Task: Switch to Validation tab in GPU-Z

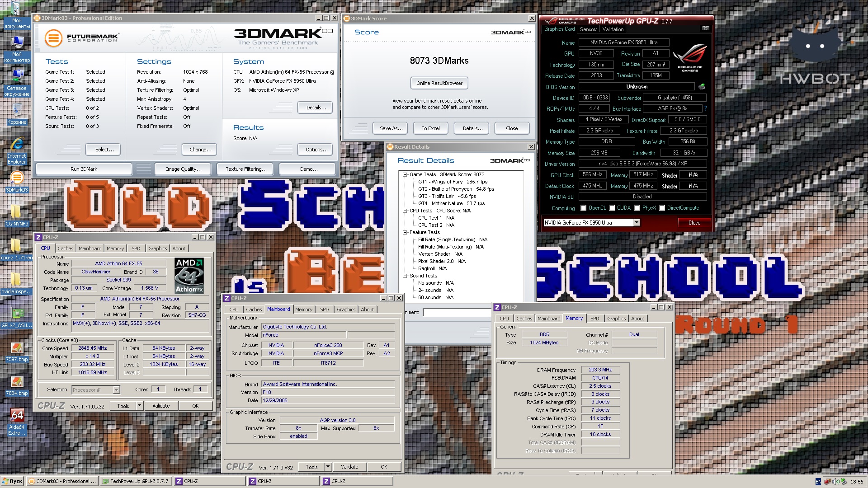Action: (x=613, y=29)
